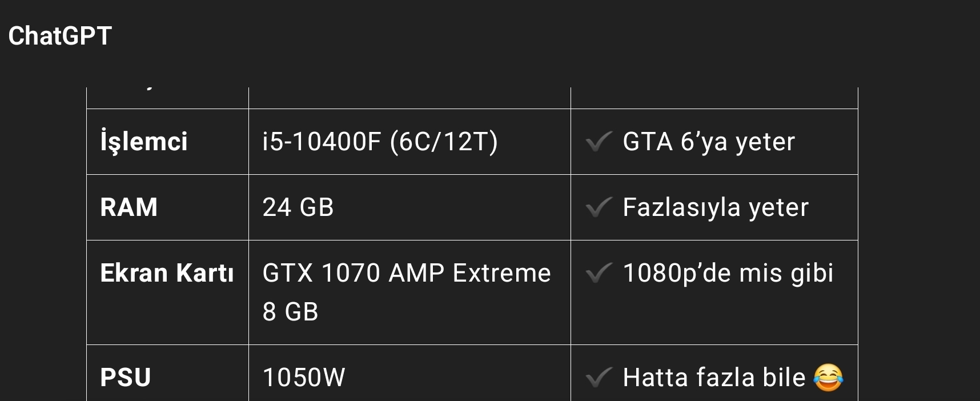Click the Hatta fazla bile text
Viewport: 980px width, 401px height.
pos(714,378)
